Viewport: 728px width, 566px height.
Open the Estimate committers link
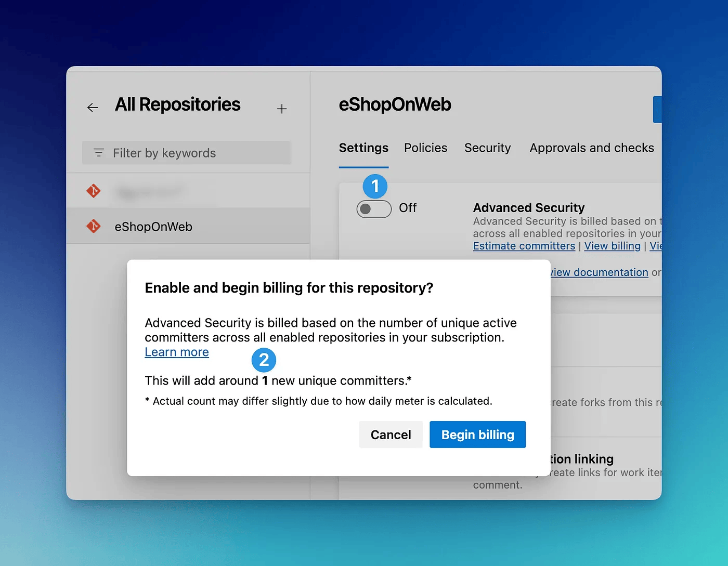click(x=524, y=246)
